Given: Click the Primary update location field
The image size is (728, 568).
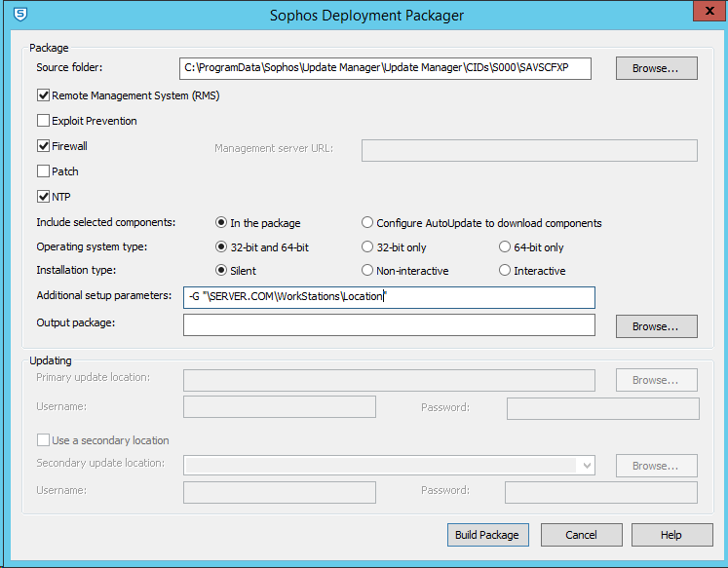Looking at the screenshot, I should pyautogui.click(x=389, y=381).
